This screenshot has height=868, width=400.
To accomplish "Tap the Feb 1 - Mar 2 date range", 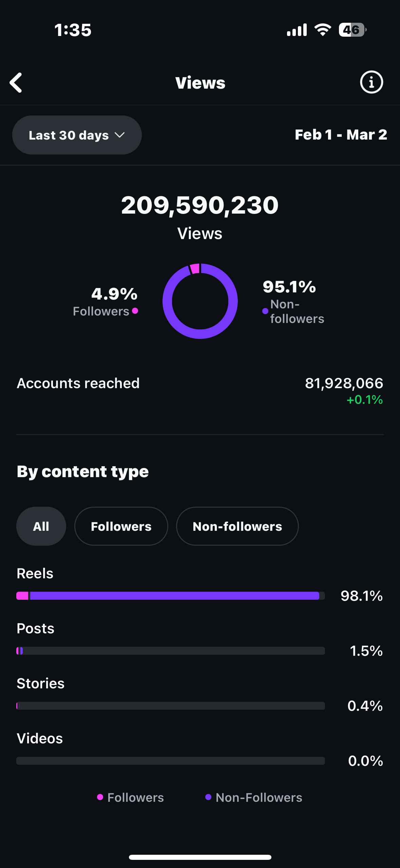I will (x=341, y=135).
